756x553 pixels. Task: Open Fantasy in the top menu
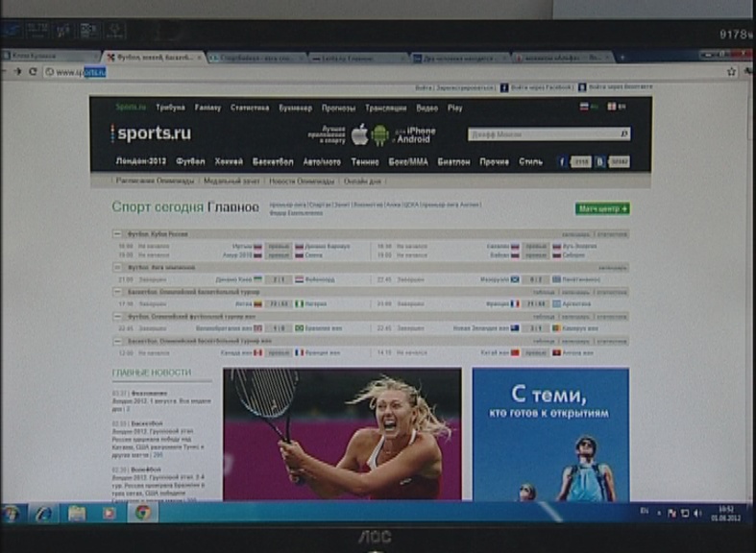pyautogui.click(x=207, y=108)
